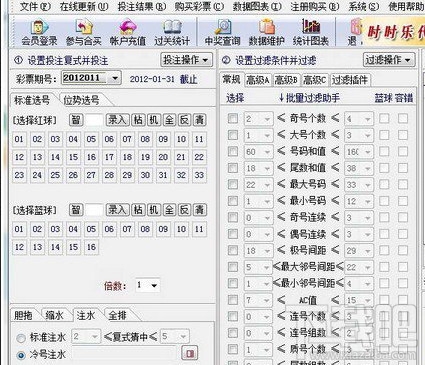Click the red-ball 清 clear button
Viewport: 425px width, 365px height.
pyautogui.click(x=200, y=120)
